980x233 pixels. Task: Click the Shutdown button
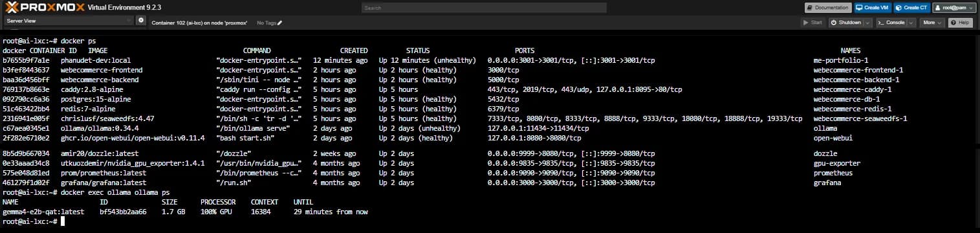click(x=846, y=23)
